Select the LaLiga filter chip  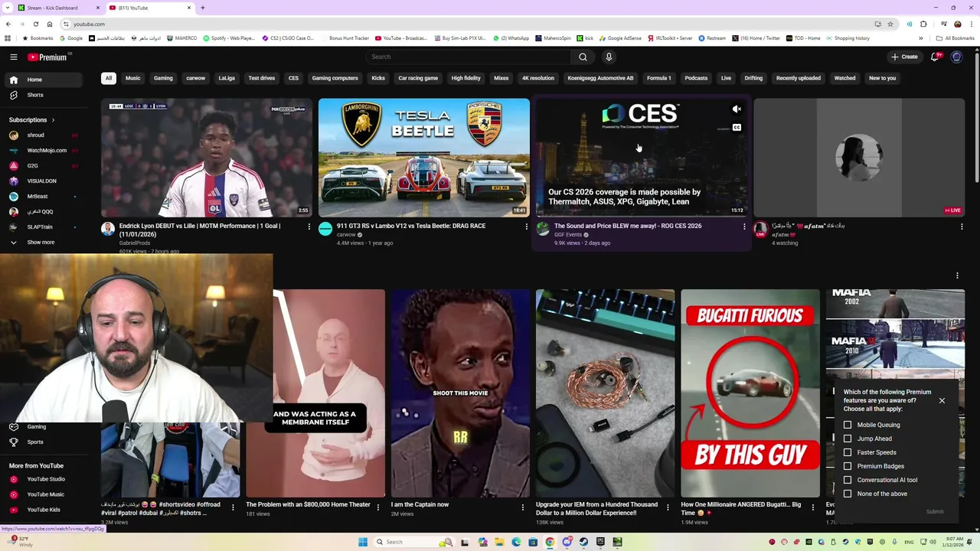point(227,78)
